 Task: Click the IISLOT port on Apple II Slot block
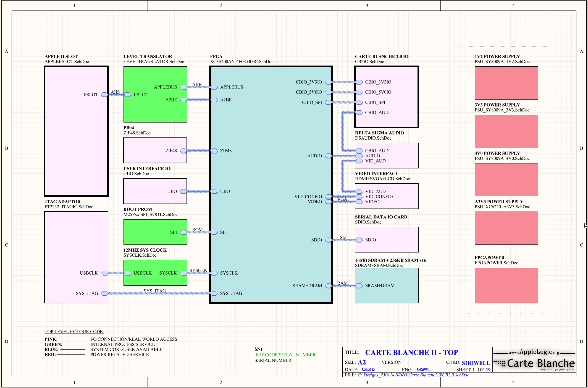coord(104,95)
